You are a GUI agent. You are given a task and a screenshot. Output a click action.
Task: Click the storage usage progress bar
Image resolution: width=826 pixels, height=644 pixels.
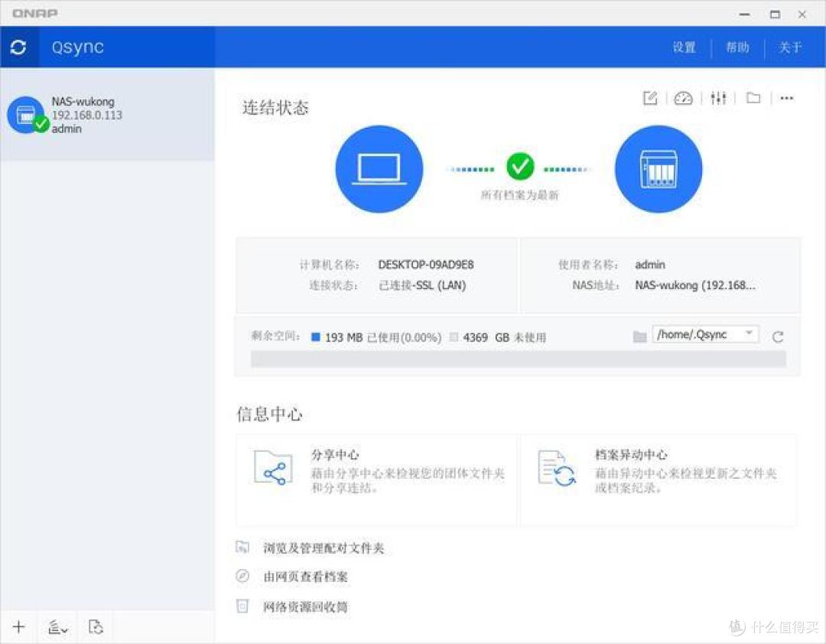coord(518,359)
